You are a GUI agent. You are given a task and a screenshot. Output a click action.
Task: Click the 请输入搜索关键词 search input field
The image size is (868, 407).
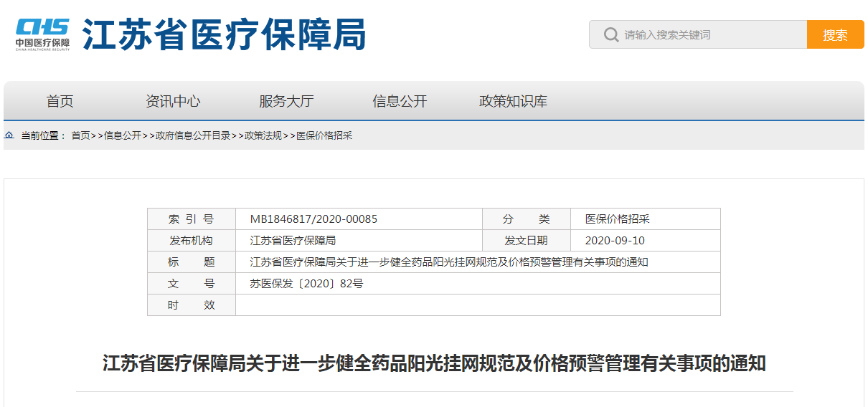click(698, 34)
